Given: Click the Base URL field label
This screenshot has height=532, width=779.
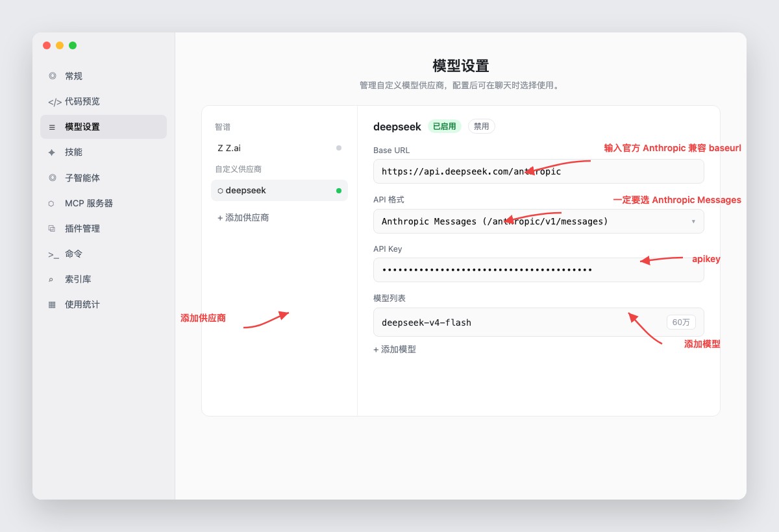Looking at the screenshot, I should point(391,150).
